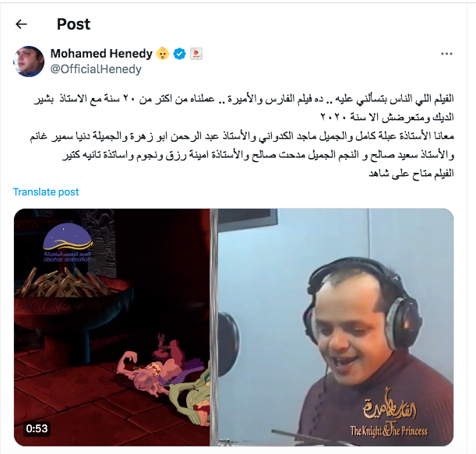Click the baby emoji beside the name
The width and height of the screenshot is (476, 454).
[163, 54]
